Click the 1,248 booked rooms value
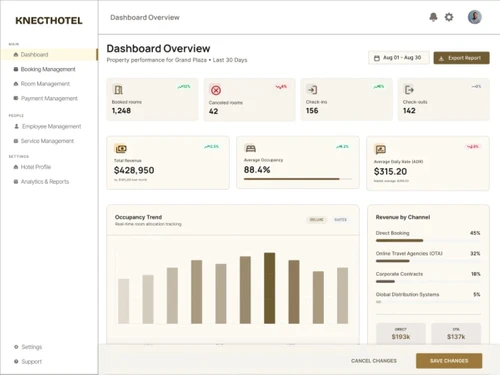500x375 pixels. pyautogui.click(x=121, y=111)
